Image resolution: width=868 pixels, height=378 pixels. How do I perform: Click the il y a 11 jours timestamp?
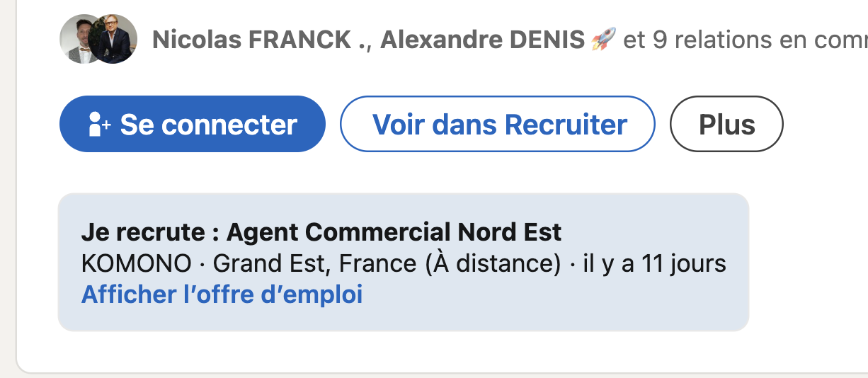tap(654, 264)
